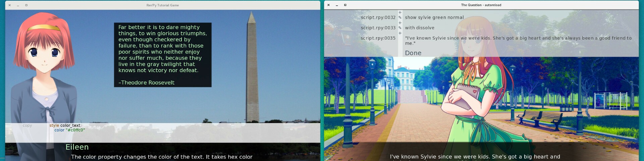The height and width of the screenshot is (161, 644).
Task: Click the Eileen speaker name
Action: [x=77, y=147]
